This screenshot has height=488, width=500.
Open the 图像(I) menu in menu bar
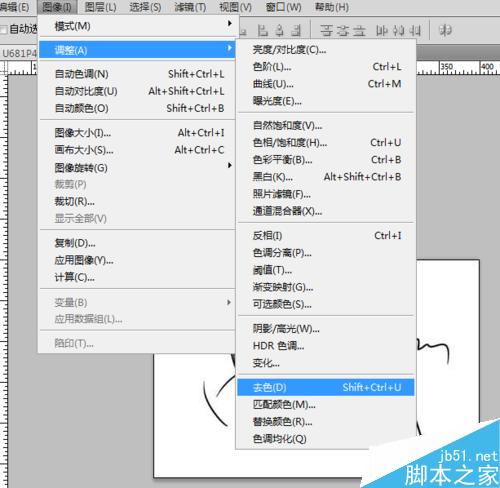57,7
